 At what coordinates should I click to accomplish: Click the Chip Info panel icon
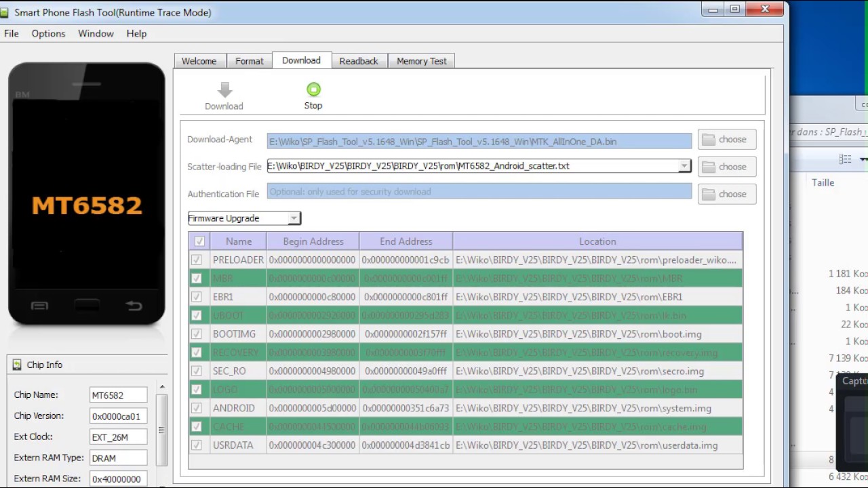point(17,365)
